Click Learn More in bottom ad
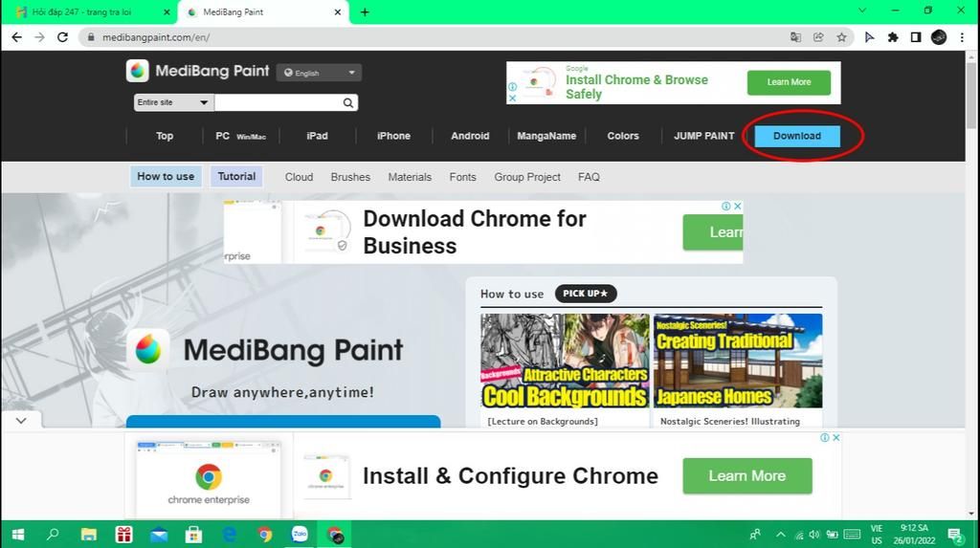Screen dimensions: 980x548 [x=747, y=476]
